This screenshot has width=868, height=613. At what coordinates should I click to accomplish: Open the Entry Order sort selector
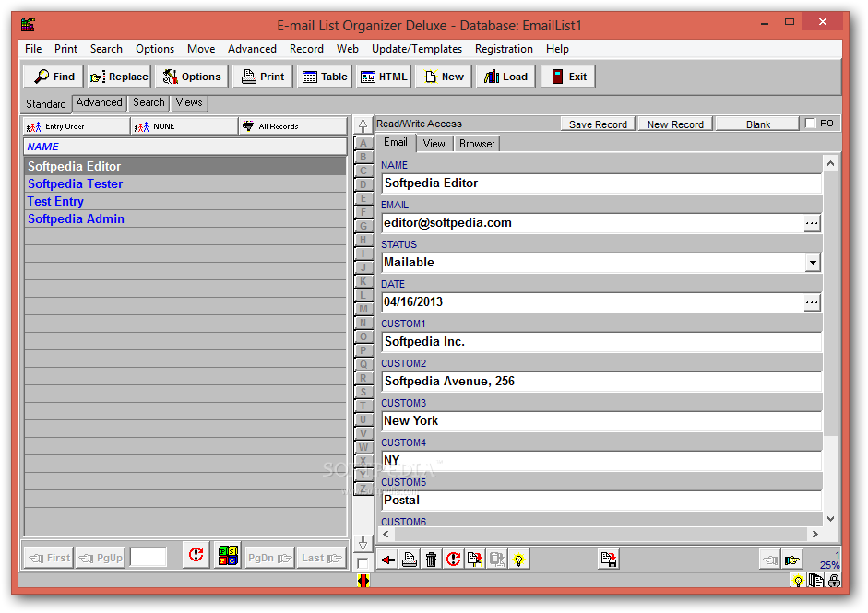tap(77, 126)
